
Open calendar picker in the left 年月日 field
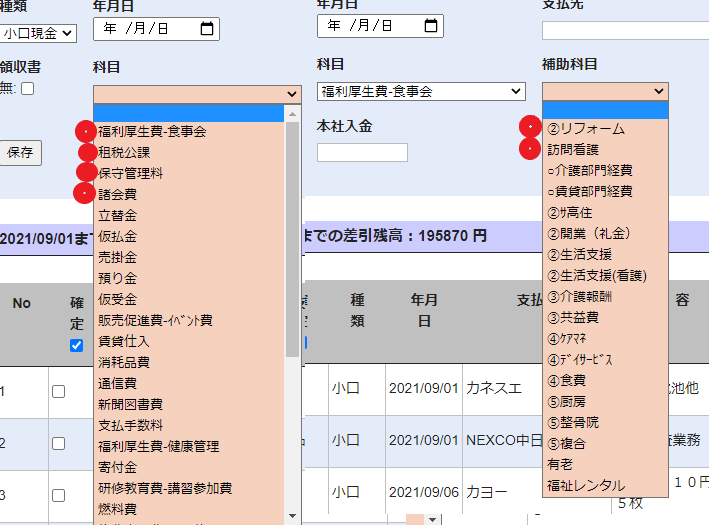coord(207,29)
